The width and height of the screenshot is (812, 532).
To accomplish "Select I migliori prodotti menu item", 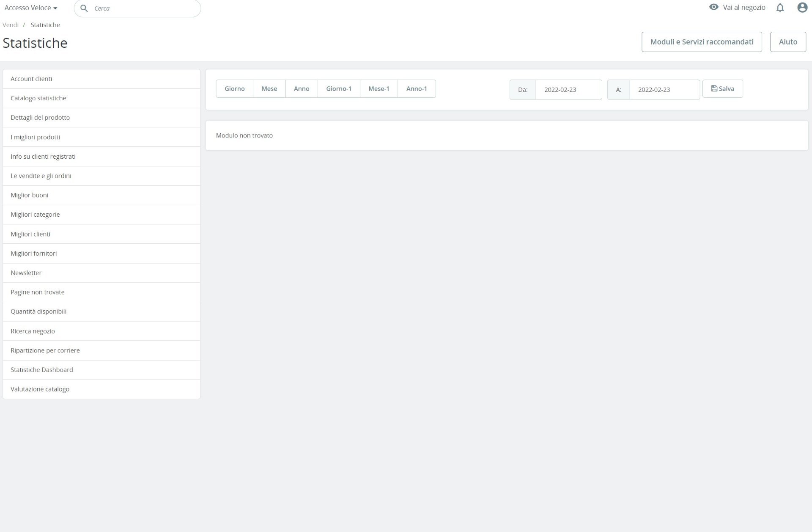I will [x=35, y=137].
